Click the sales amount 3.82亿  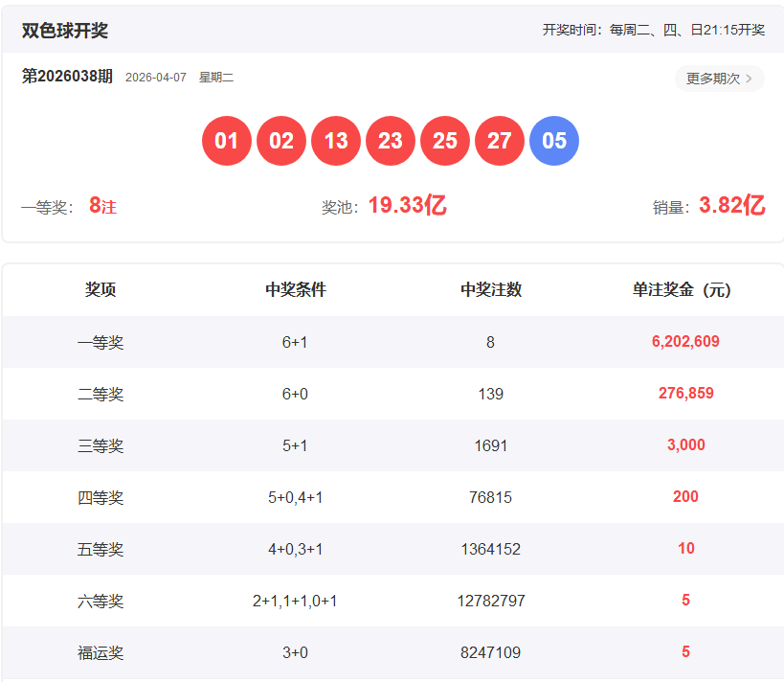pyautogui.click(x=731, y=206)
